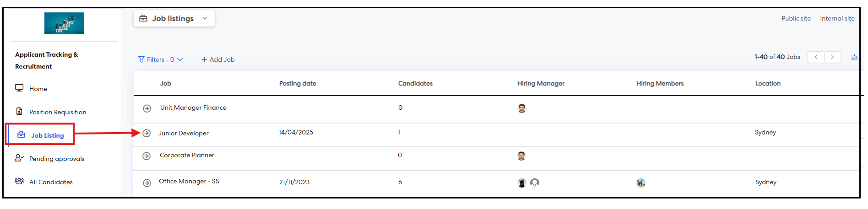Open the Office Manager - SS row arrow icon
Viewport: 868px width, 209px height.
click(147, 183)
